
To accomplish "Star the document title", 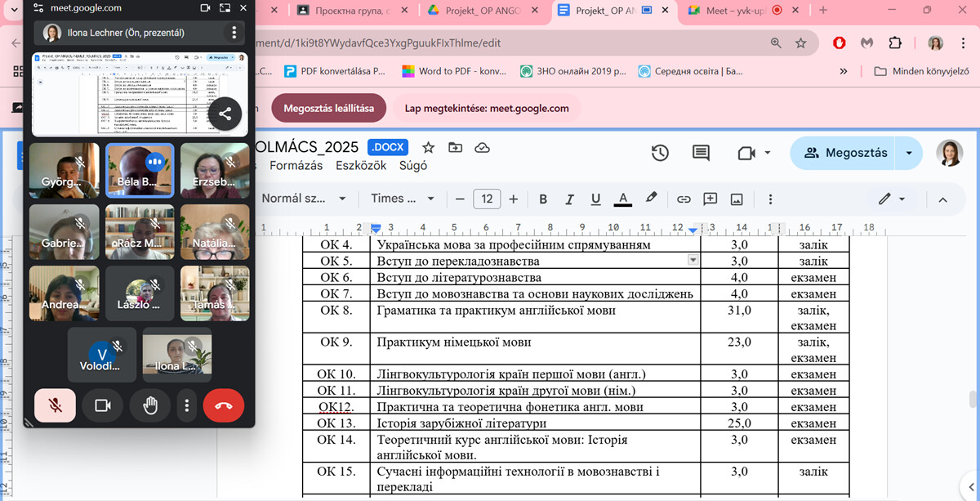I will click(428, 147).
